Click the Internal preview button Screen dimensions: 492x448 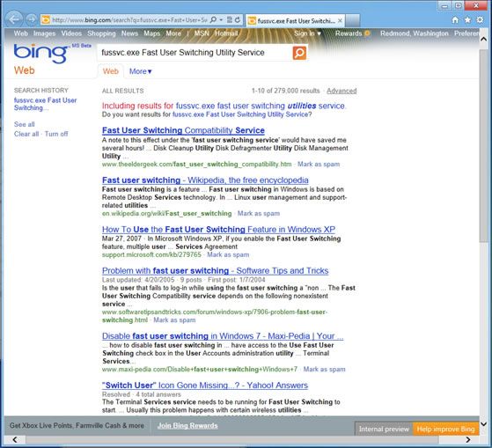(384, 430)
